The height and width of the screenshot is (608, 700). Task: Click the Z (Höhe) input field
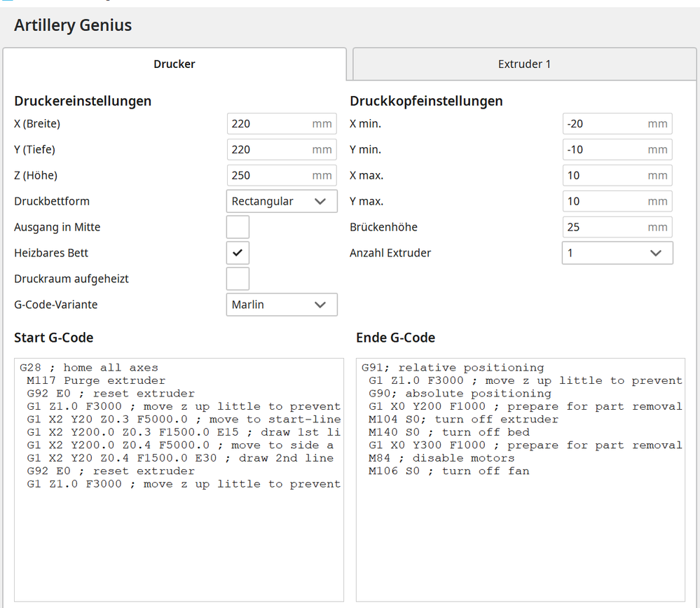pyautogui.click(x=282, y=175)
